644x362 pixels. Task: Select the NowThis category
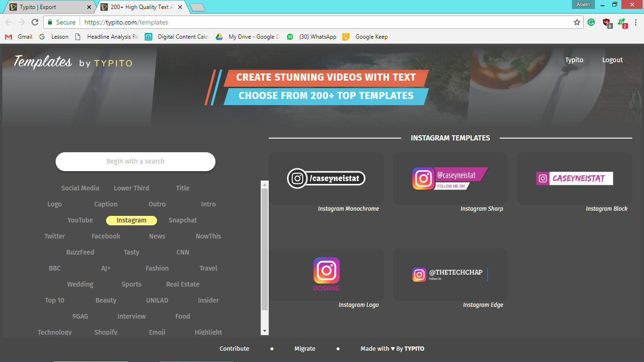click(208, 236)
